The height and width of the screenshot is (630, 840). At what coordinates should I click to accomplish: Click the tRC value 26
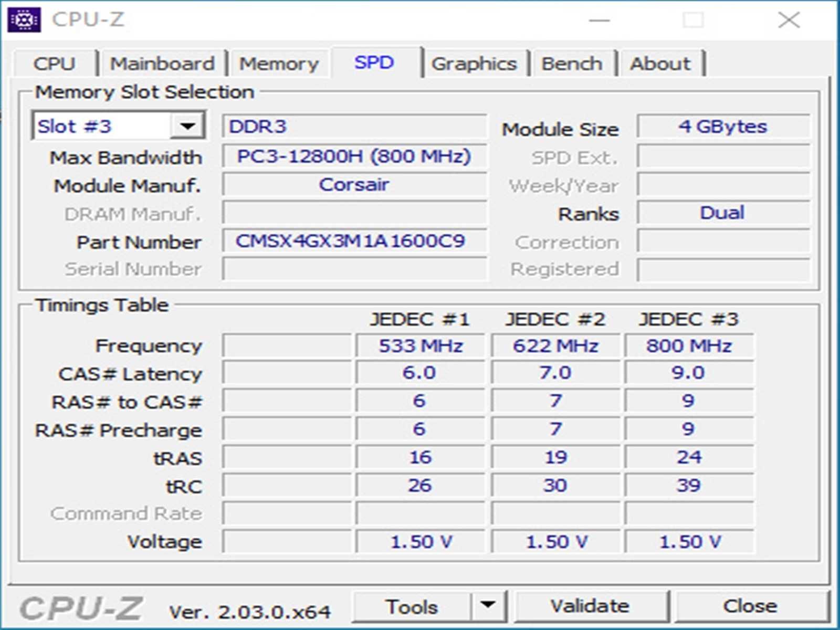click(421, 485)
